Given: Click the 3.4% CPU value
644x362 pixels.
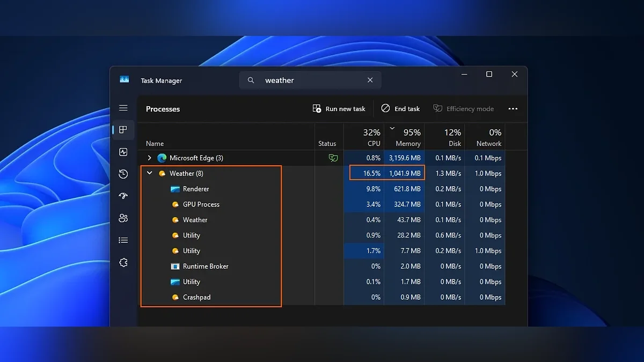Looking at the screenshot, I should [x=374, y=204].
